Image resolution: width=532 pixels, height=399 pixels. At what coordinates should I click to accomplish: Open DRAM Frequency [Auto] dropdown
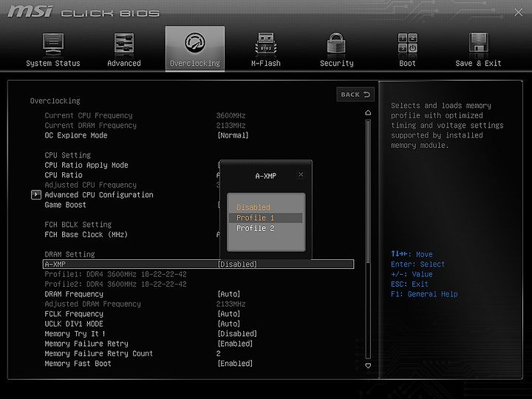point(228,294)
